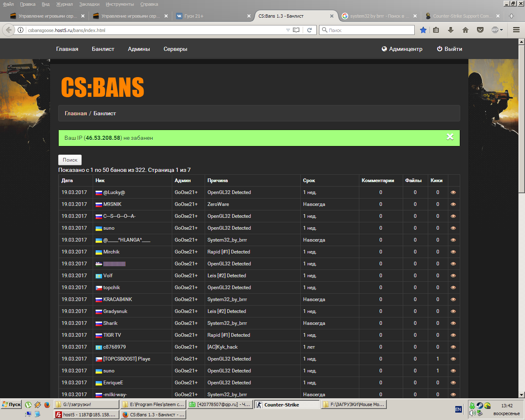Click the address bar URL field
The width and height of the screenshot is (525, 420).
156,30
